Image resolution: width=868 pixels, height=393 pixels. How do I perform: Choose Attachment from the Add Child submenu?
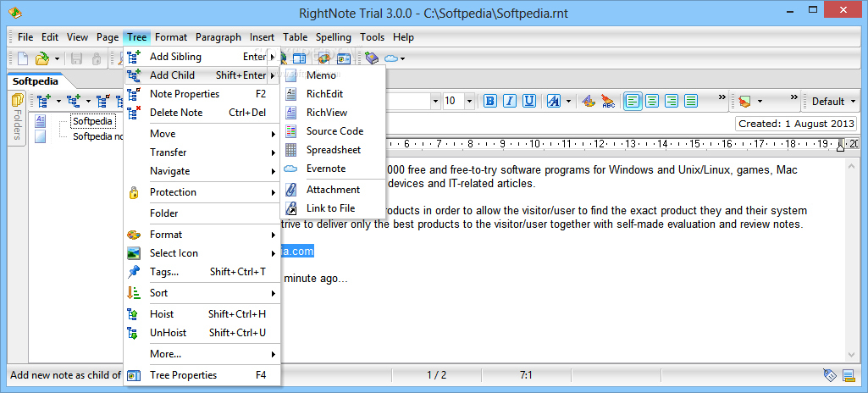[x=333, y=190]
